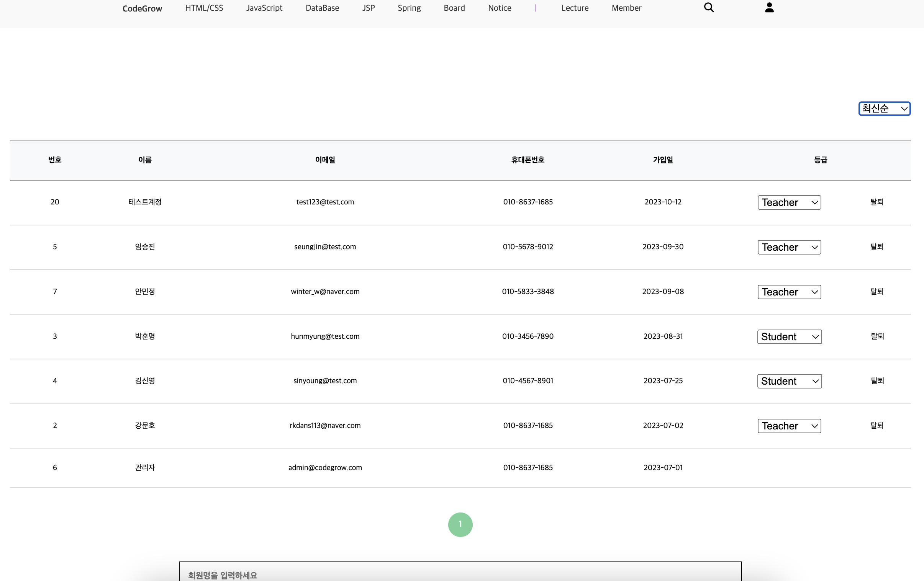
Task: Open 김신영's Student role dropdown
Action: (x=789, y=381)
